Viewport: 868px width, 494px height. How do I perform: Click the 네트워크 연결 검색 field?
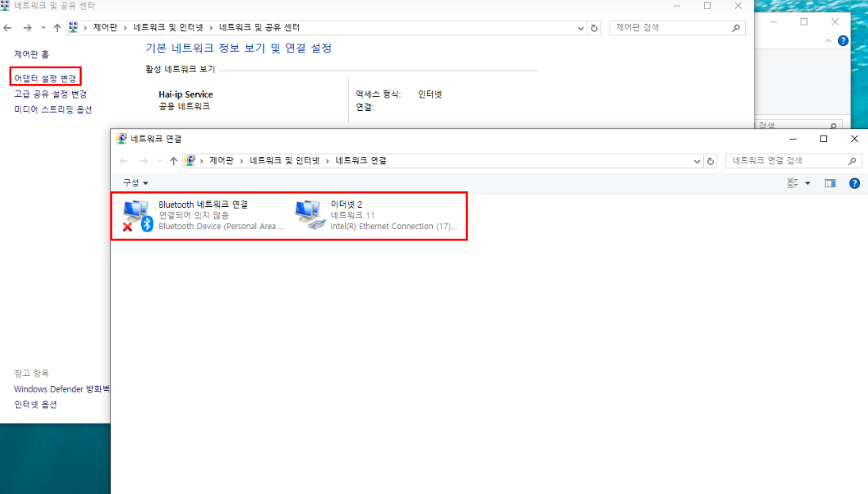(x=786, y=161)
